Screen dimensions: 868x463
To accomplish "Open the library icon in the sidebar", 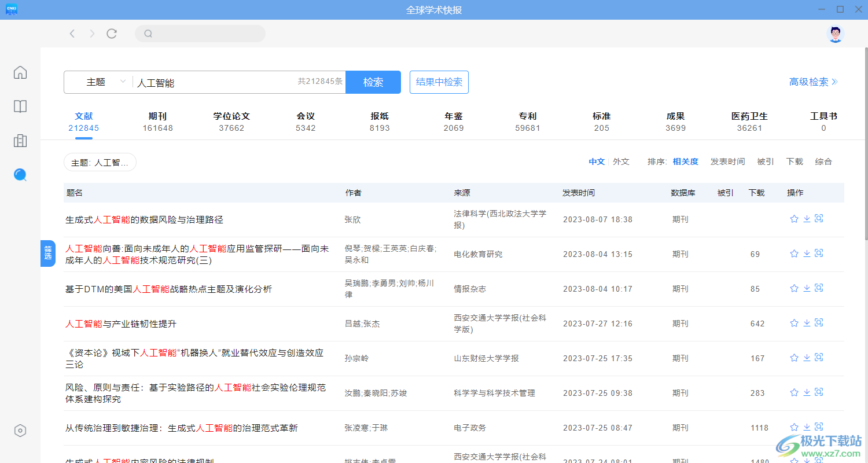I will pyautogui.click(x=20, y=141).
